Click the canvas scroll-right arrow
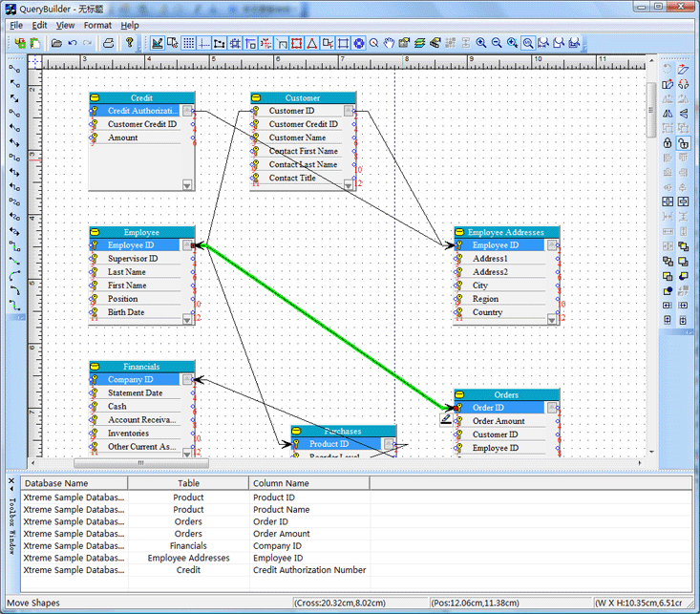The image size is (700, 614). pos(640,463)
